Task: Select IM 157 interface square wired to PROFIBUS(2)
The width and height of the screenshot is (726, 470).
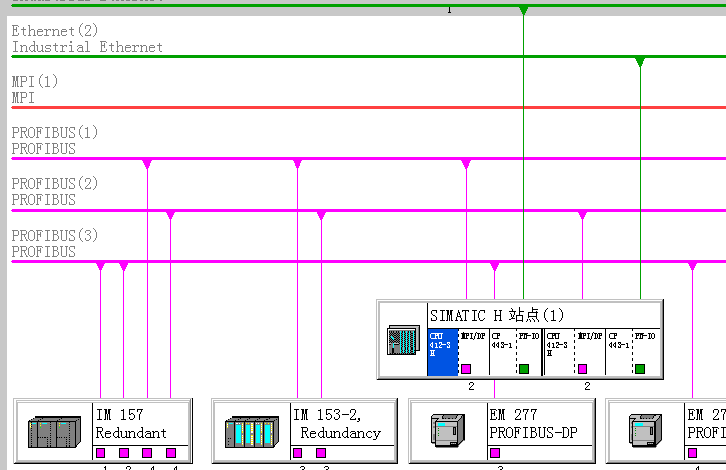Action: 171,452
